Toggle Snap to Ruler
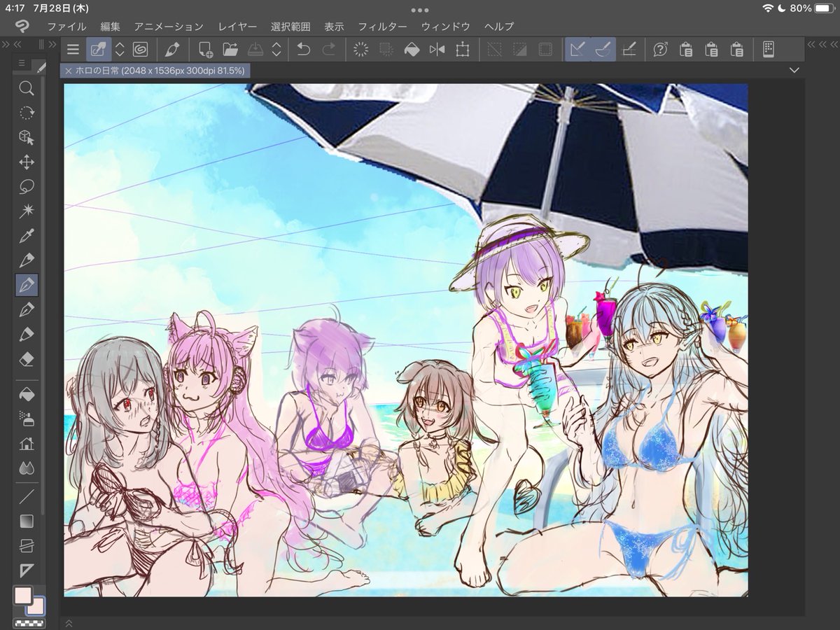This screenshot has height=630, width=840. (577, 49)
